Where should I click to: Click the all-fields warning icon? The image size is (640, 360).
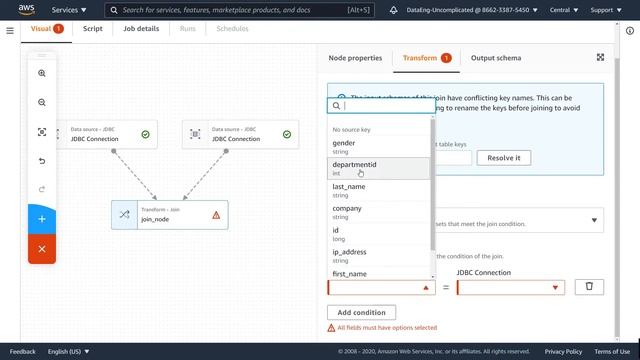coord(331,328)
